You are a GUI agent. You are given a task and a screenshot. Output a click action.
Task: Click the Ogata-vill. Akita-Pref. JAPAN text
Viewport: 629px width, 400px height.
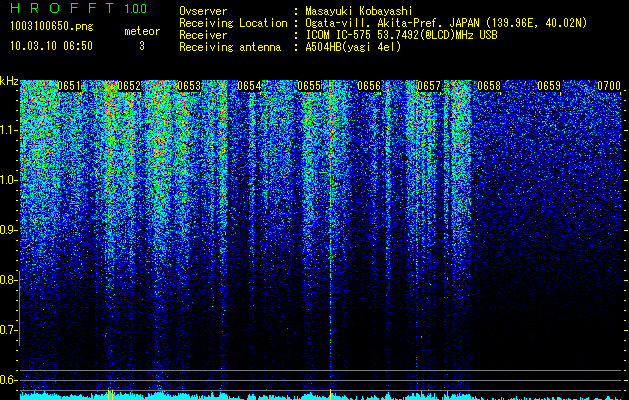click(x=392, y=23)
